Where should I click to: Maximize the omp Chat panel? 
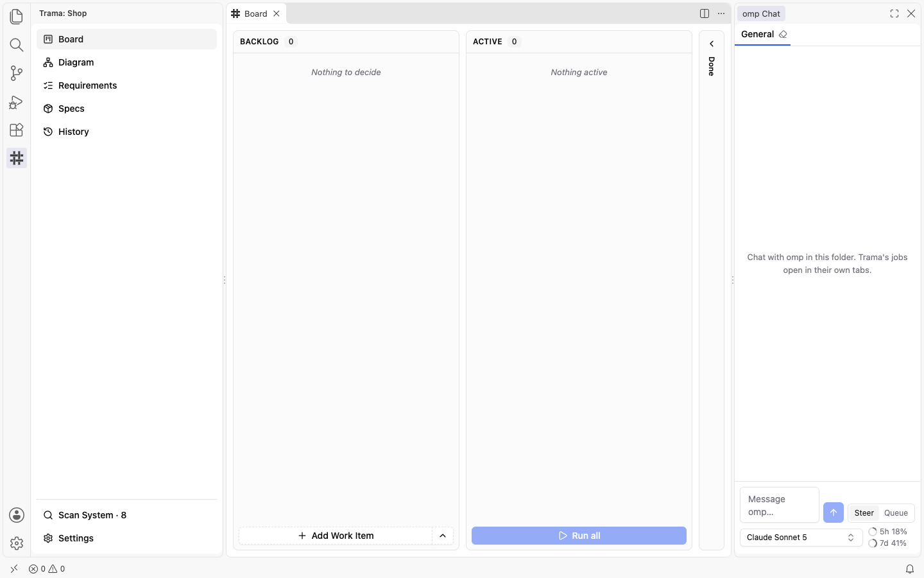pyautogui.click(x=894, y=13)
